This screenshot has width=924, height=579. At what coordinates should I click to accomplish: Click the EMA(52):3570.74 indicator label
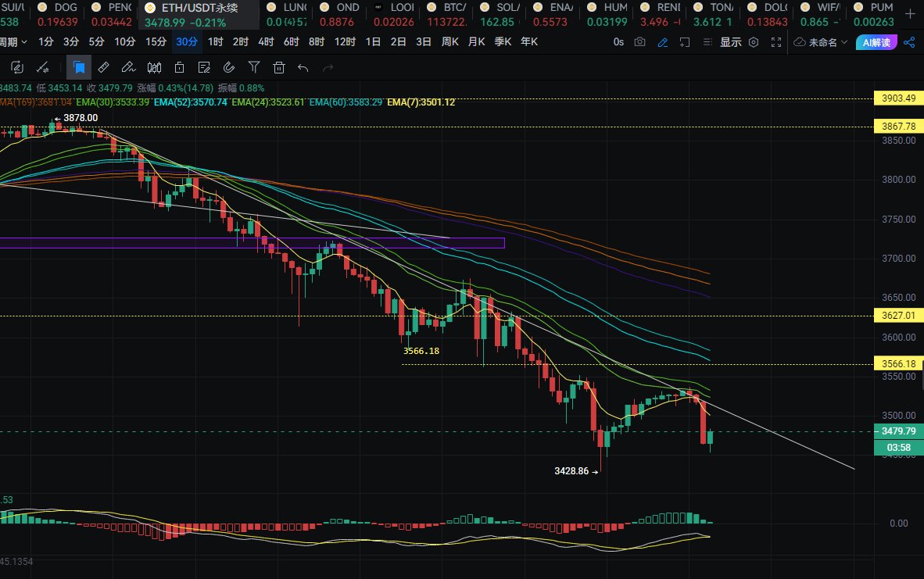(x=190, y=102)
